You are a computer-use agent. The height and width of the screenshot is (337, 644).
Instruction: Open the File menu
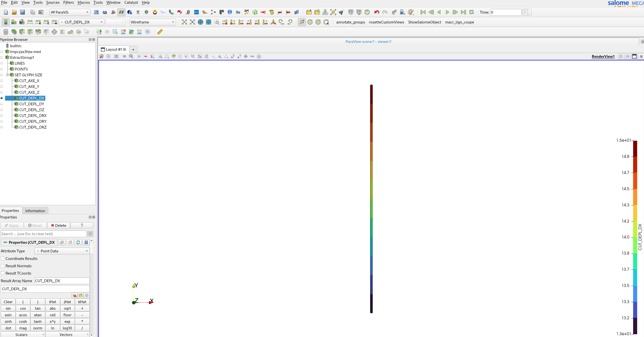click(4, 3)
